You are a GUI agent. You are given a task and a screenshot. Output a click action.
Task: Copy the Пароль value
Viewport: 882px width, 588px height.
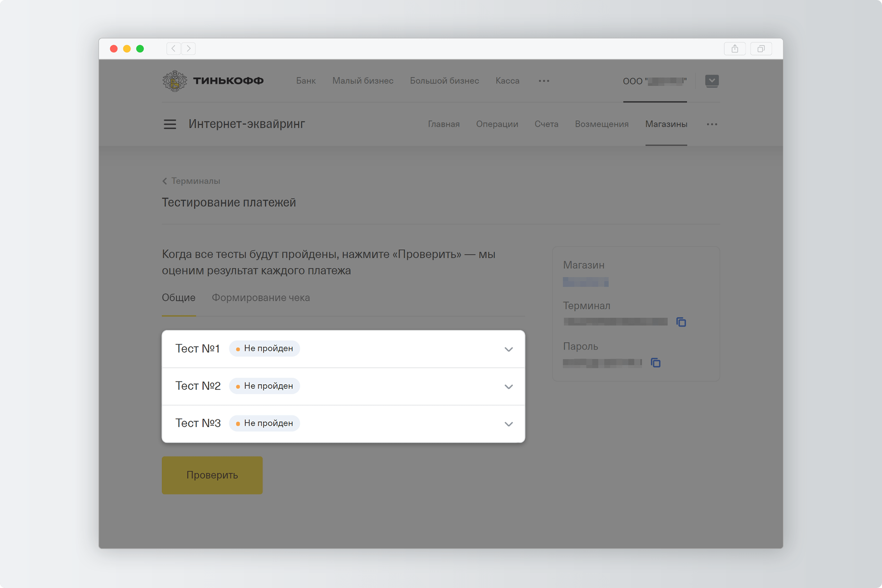click(x=655, y=362)
